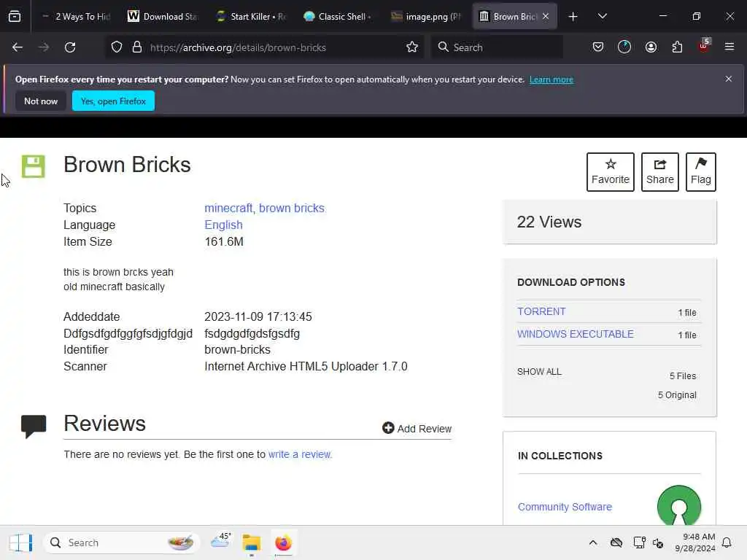Switch to the 2 Ways To Hide tab
Image resolution: width=747 pixels, height=560 pixels.
pyautogui.click(x=77, y=17)
